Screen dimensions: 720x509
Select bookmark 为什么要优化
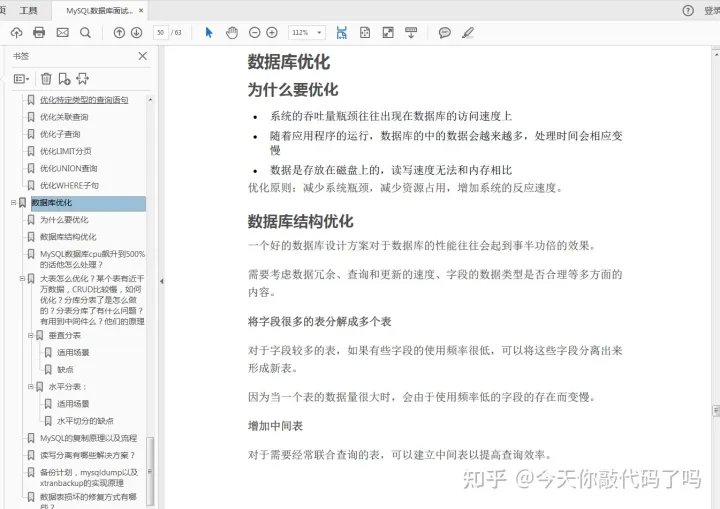click(x=64, y=220)
